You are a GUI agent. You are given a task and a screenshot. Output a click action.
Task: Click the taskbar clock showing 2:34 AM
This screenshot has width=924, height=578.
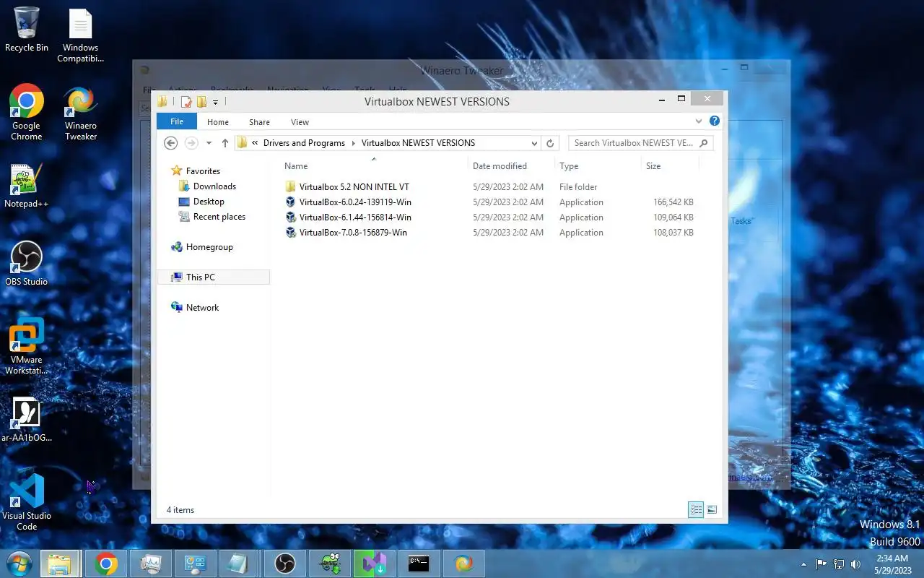(892, 564)
